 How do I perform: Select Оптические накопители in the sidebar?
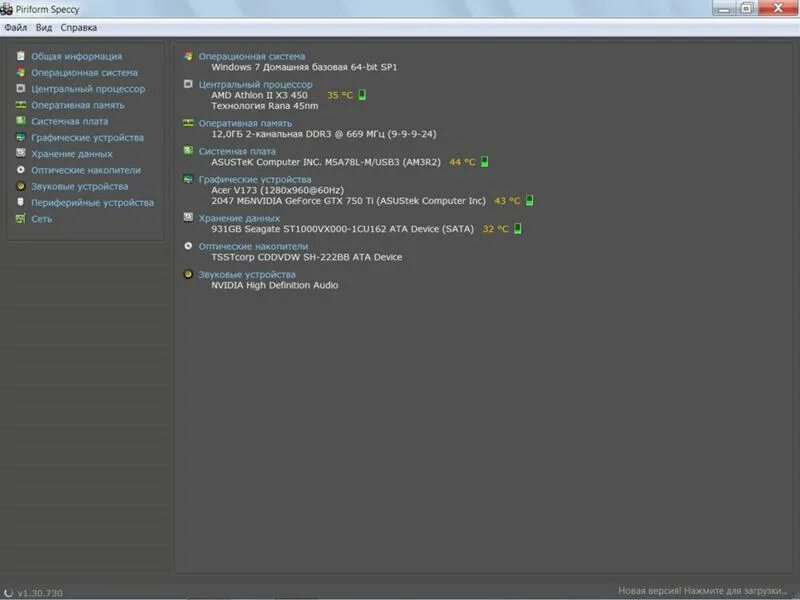[x=86, y=170]
